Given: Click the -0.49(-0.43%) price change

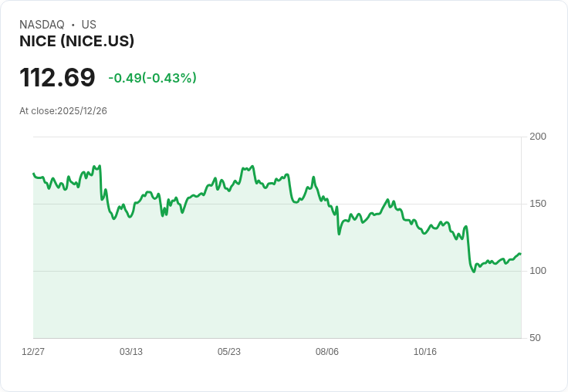Looking at the screenshot, I should point(152,78).
